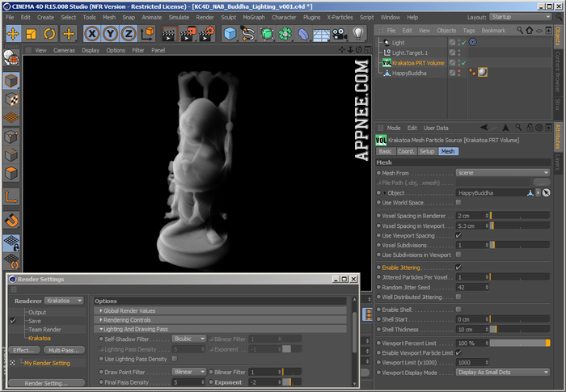Click the Axis mode L-shaped icon
This screenshot has height=392, width=566.
[11, 196]
